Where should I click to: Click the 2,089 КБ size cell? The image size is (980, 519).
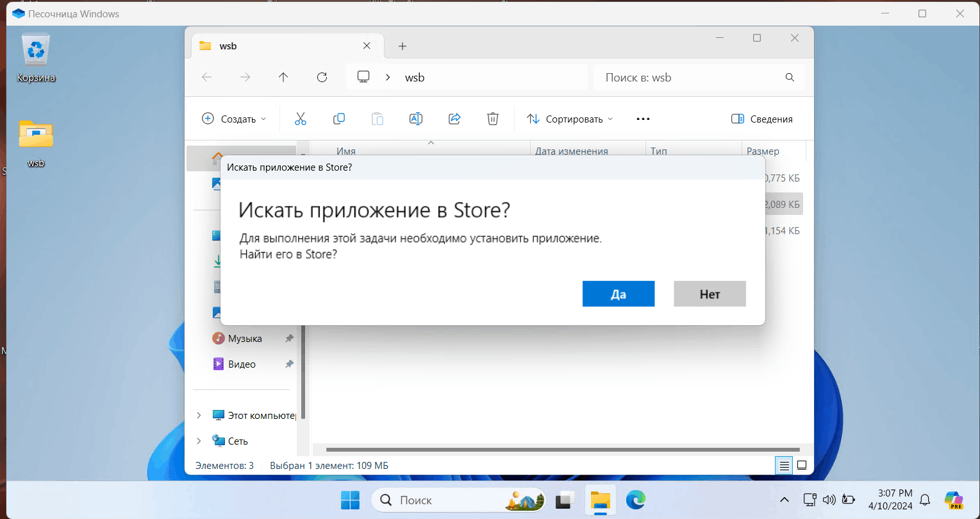[x=781, y=204]
